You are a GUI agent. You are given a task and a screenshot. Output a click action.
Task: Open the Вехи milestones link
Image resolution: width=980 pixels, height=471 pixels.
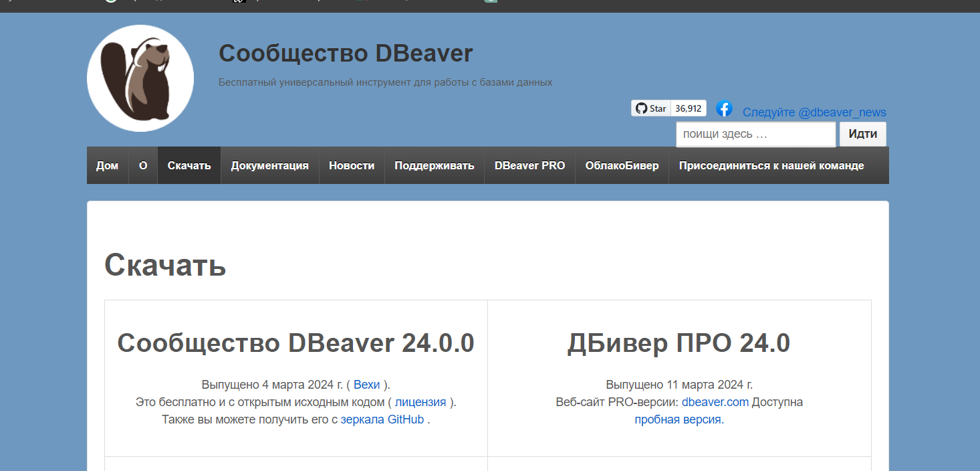367,385
